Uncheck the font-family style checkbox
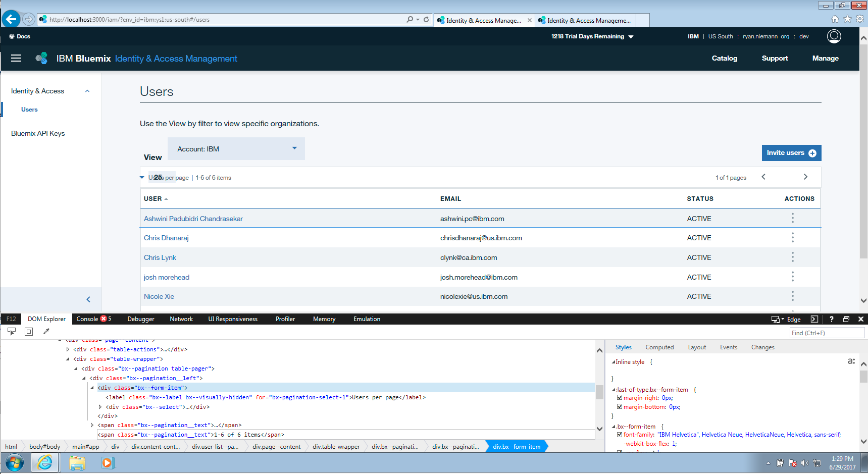Screen dimensions: 868x474 click(620, 434)
